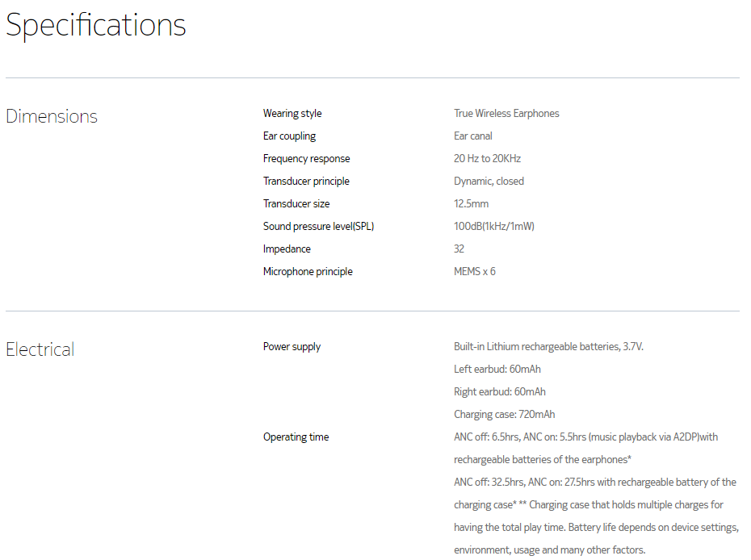Click the Ear canal value text

473,136
